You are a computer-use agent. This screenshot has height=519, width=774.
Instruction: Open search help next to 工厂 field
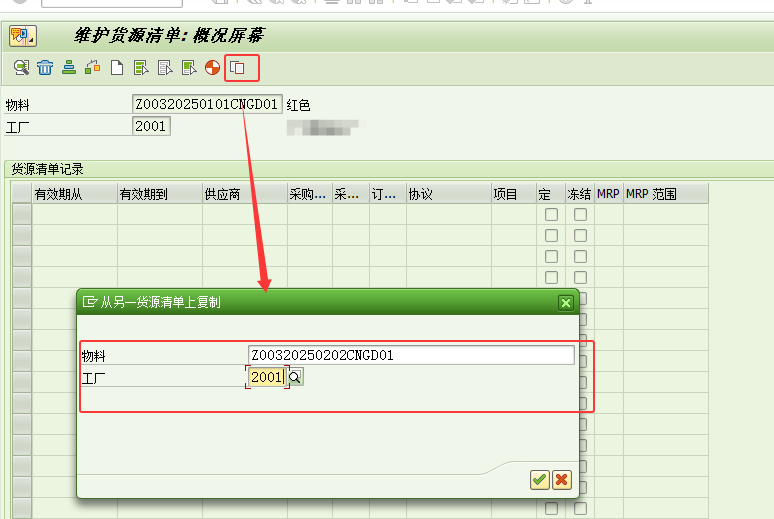tap(296, 377)
